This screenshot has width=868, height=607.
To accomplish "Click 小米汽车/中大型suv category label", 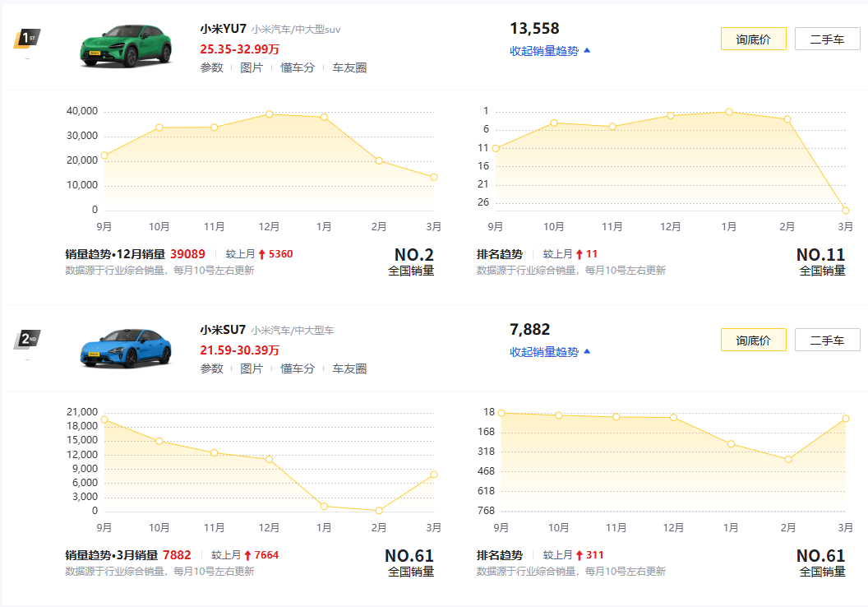I will (x=296, y=30).
